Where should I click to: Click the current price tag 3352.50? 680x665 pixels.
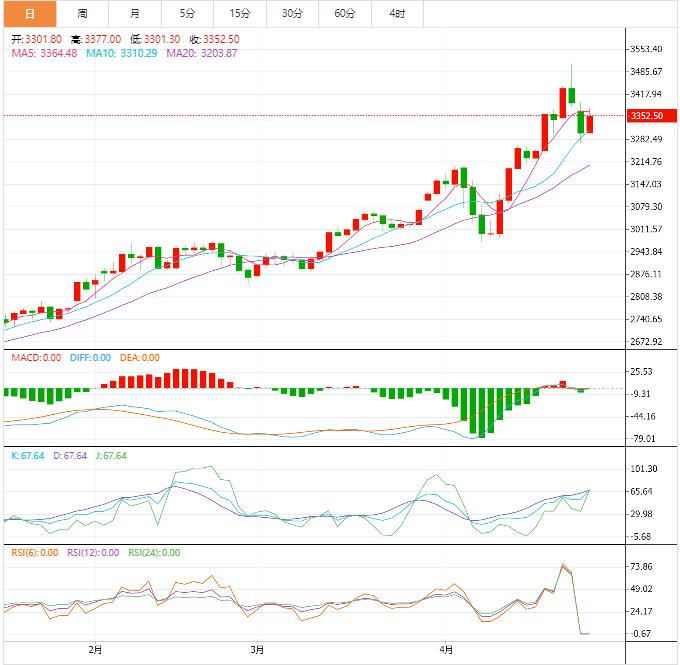(647, 116)
